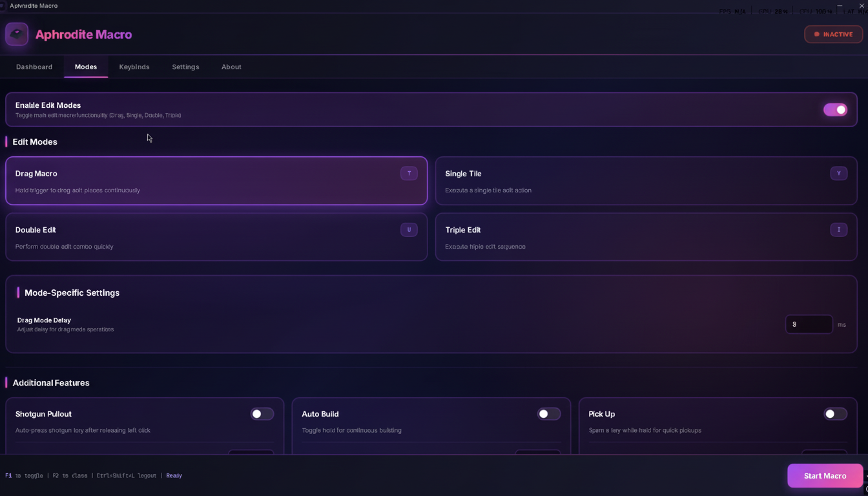The image size is (868, 496).
Task: Pick the Double Edit mode card
Action: pyautogui.click(x=216, y=237)
